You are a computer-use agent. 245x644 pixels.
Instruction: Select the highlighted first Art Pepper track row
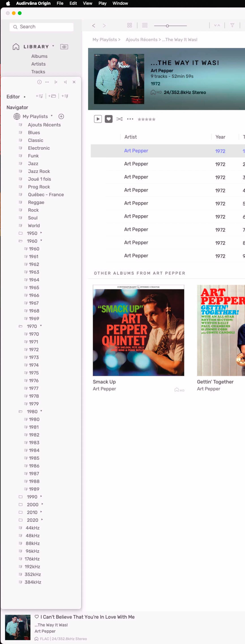tap(168, 151)
